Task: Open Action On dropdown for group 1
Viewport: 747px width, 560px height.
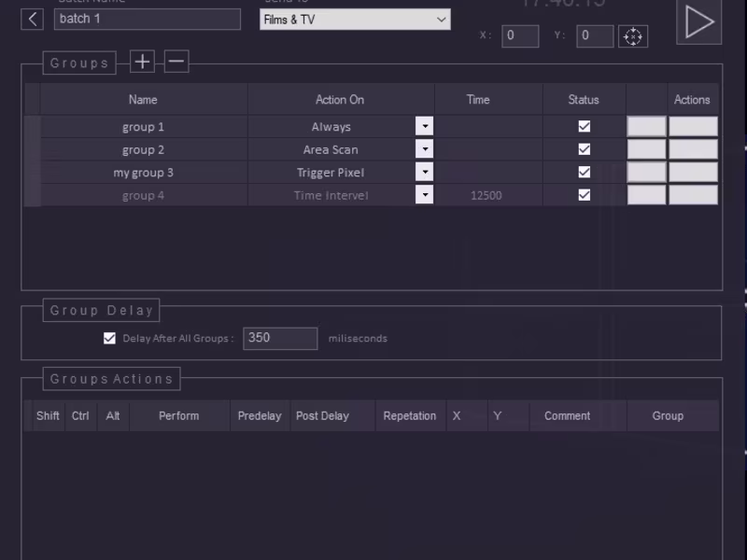Action: tap(424, 126)
